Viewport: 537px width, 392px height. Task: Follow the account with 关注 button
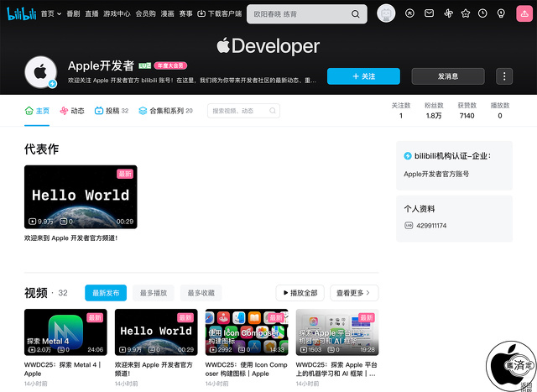[x=363, y=76]
